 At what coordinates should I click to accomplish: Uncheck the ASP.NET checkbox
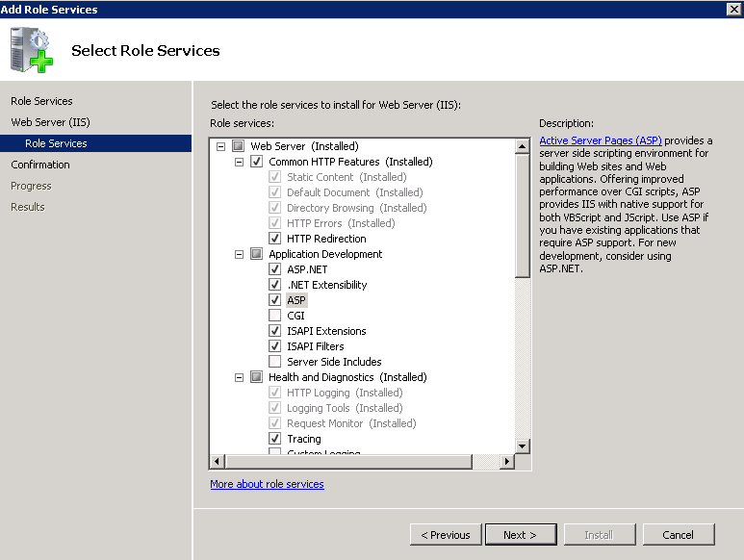click(x=275, y=269)
